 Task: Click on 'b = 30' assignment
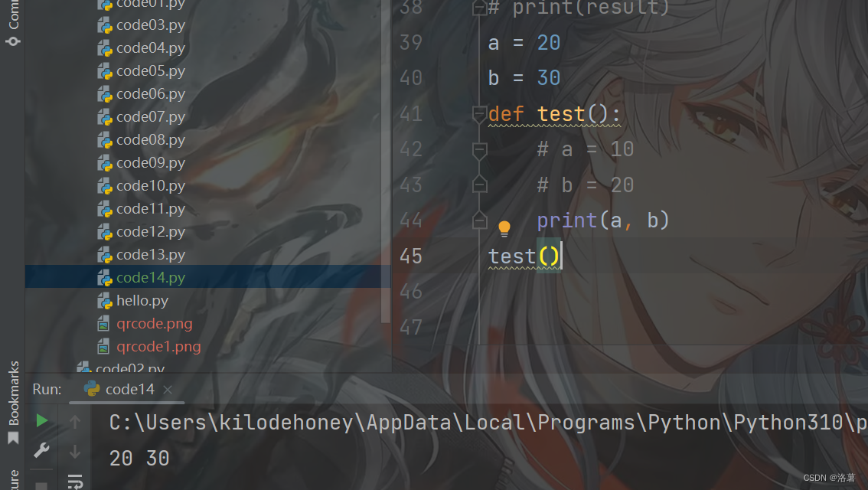click(x=524, y=78)
